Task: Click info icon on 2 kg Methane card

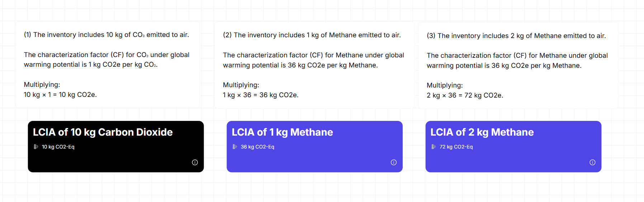Action: click(592, 163)
